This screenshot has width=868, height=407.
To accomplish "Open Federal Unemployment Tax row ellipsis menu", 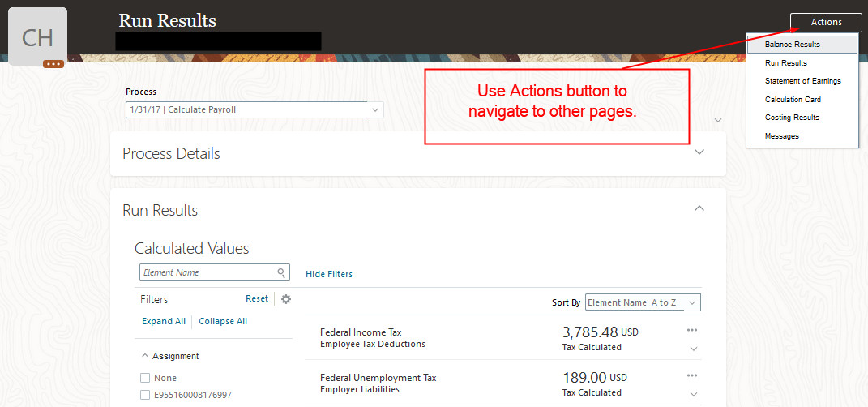I will 691,375.
